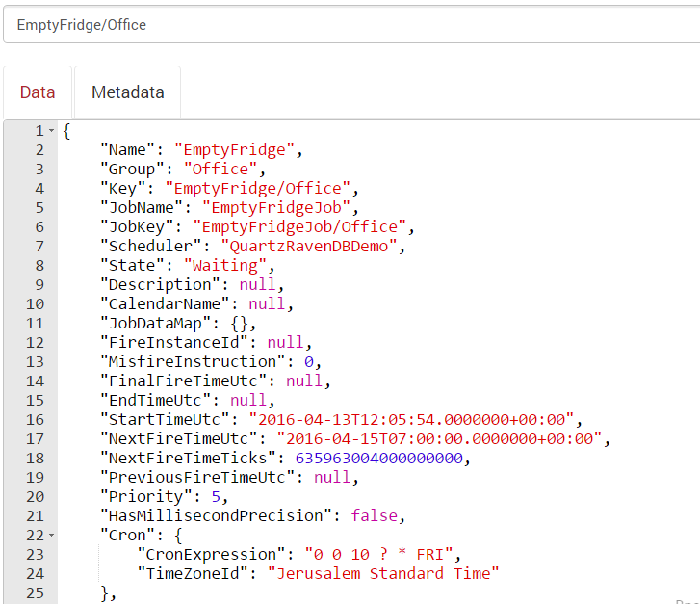Click the CronExpression value "0 0 10 ? * FRI"

[x=379, y=555]
